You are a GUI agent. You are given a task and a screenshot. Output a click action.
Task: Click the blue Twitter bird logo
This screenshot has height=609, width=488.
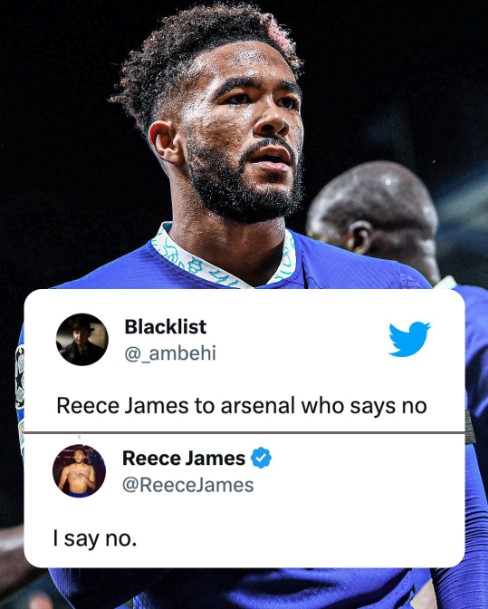pos(410,339)
